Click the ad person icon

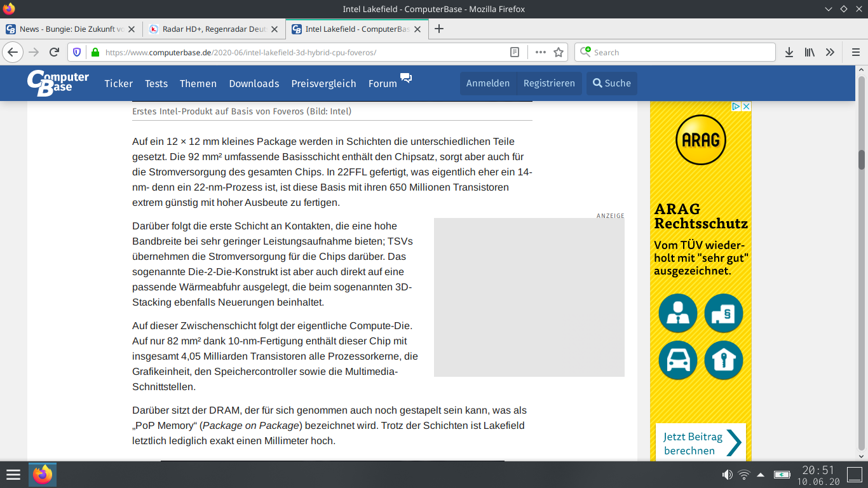click(x=678, y=313)
